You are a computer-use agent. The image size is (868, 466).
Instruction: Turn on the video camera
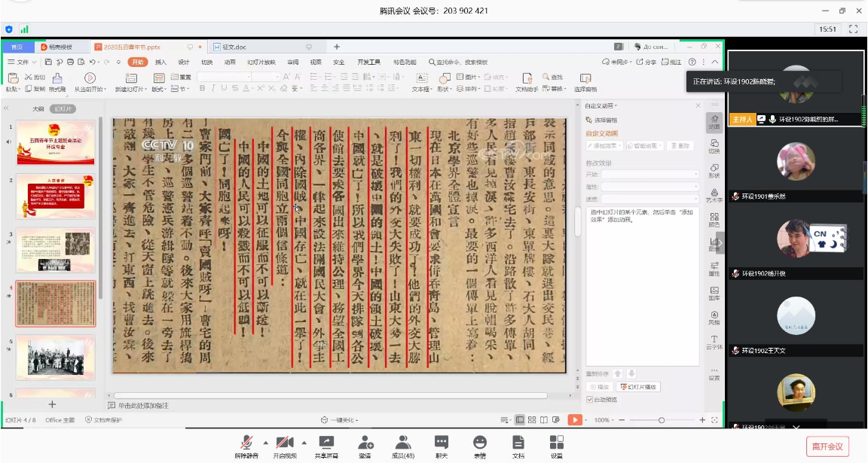[x=285, y=445]
